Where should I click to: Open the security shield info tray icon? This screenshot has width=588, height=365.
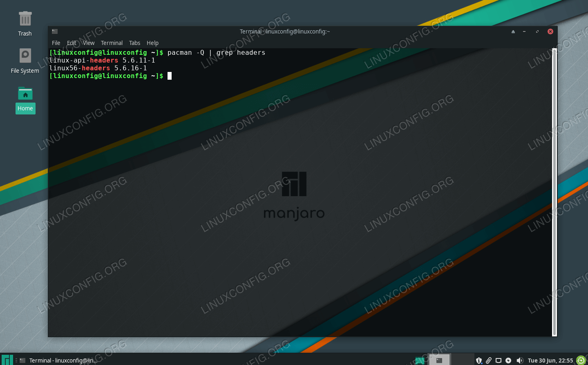479,361
